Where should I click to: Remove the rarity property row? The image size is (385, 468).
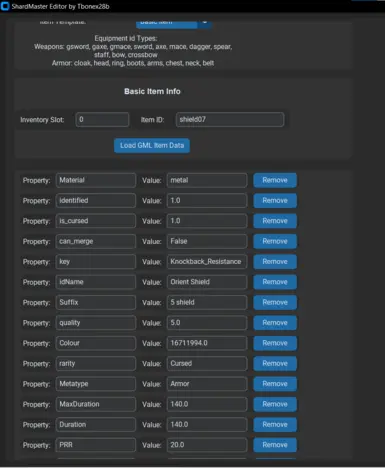pyautogui.click(x=275, y=364)
